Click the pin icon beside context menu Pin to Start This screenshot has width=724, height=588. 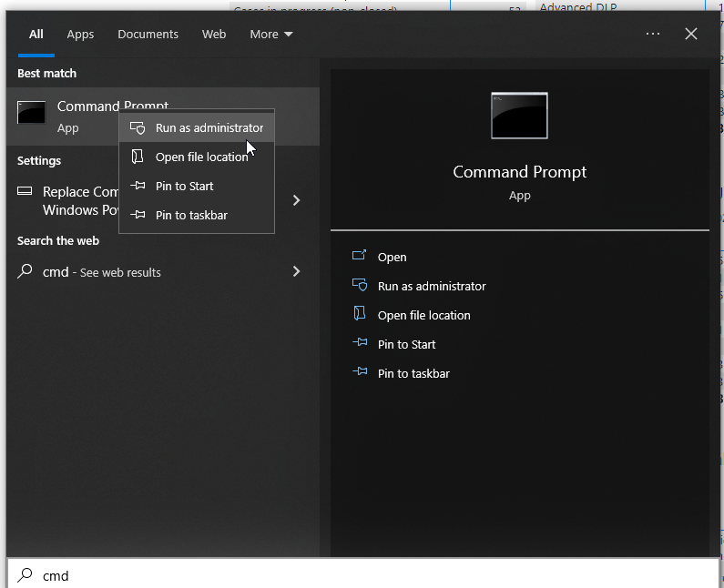point(138,186)
